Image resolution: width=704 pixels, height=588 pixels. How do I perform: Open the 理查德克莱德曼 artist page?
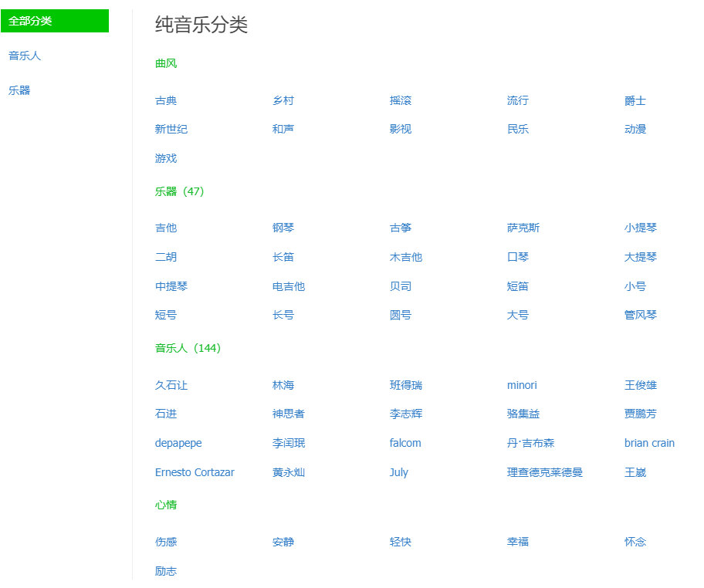[x=543, y=472]
